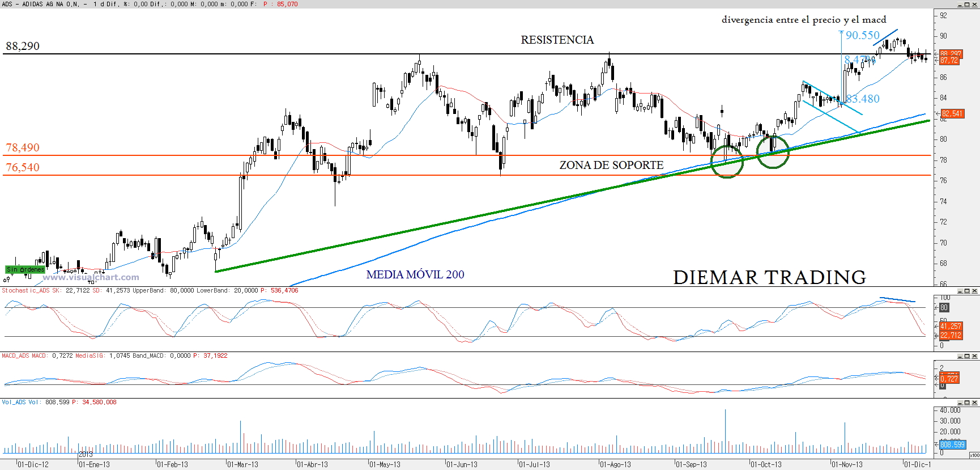The width and height of the screenshot is (980, 470).
Task: Click the 01-Ago-13 date on time axis
Action: (615, 464)
